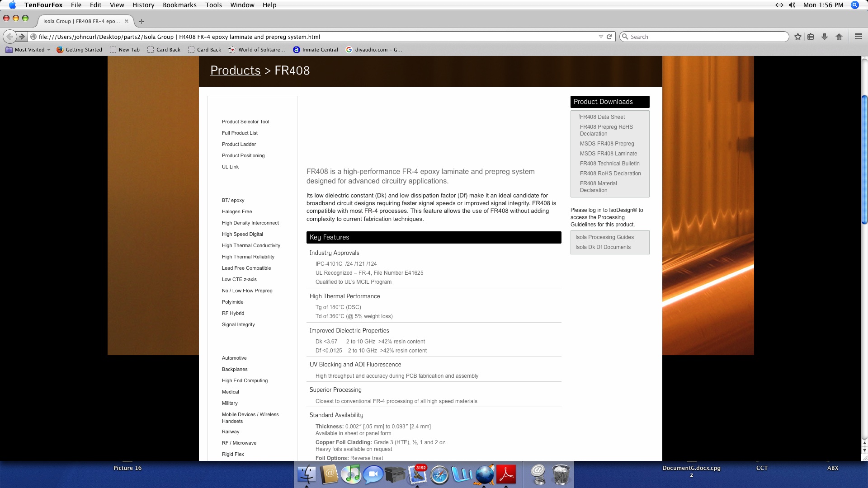Screen dimensions: 868x488
Task: Open Spotlight search in menu bar
Action: (x=855, y=5)
